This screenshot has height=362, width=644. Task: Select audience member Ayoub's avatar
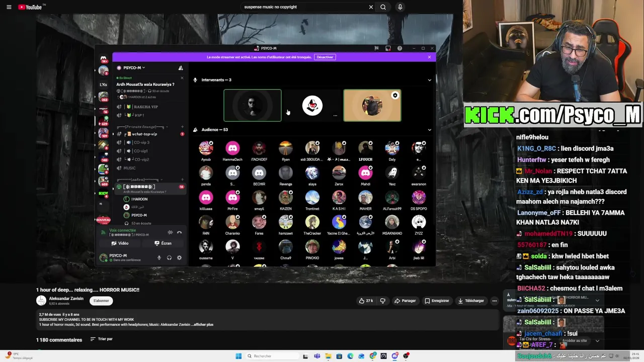206,148
